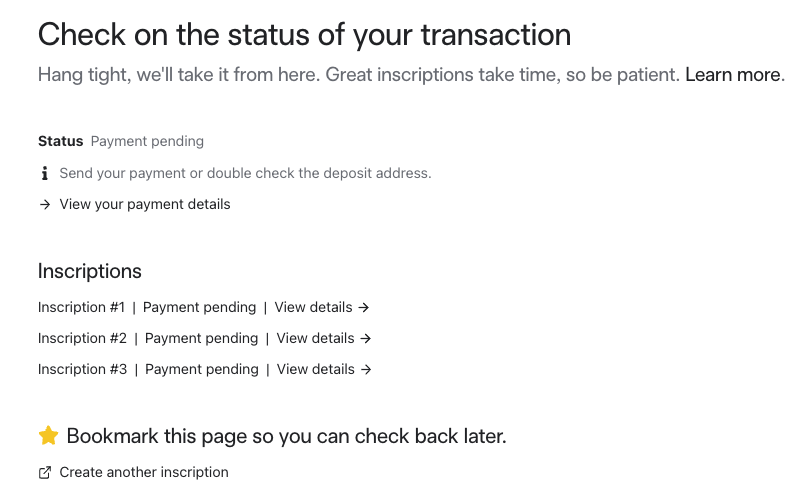Open the Learn more link
810x495 pixels.
pos(735,75)
